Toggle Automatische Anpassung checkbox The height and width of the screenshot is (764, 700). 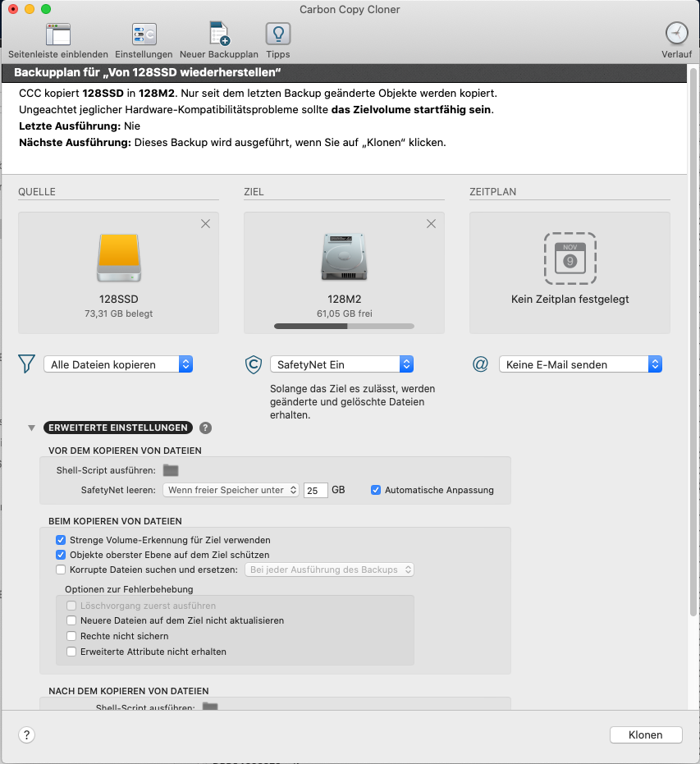[x=376, y=490]
